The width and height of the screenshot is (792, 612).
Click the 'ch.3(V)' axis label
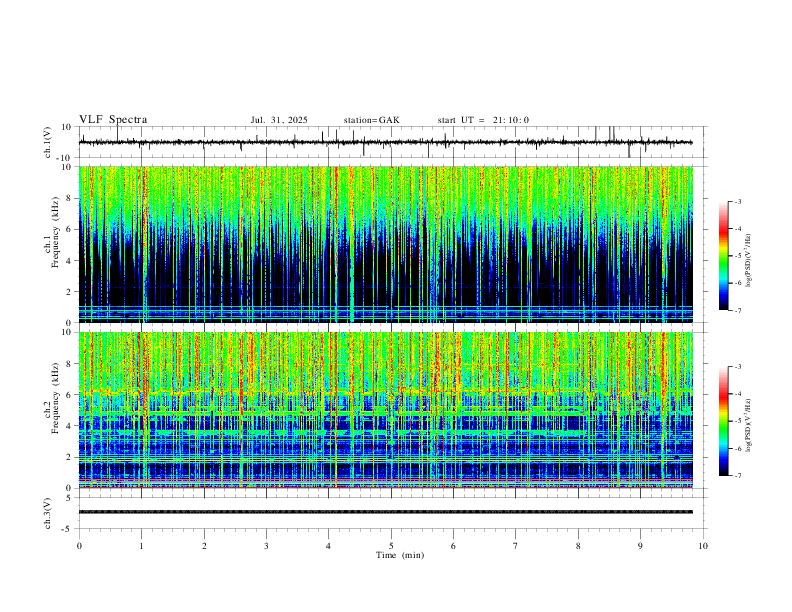pyautogui.click(x=48, y=514)
